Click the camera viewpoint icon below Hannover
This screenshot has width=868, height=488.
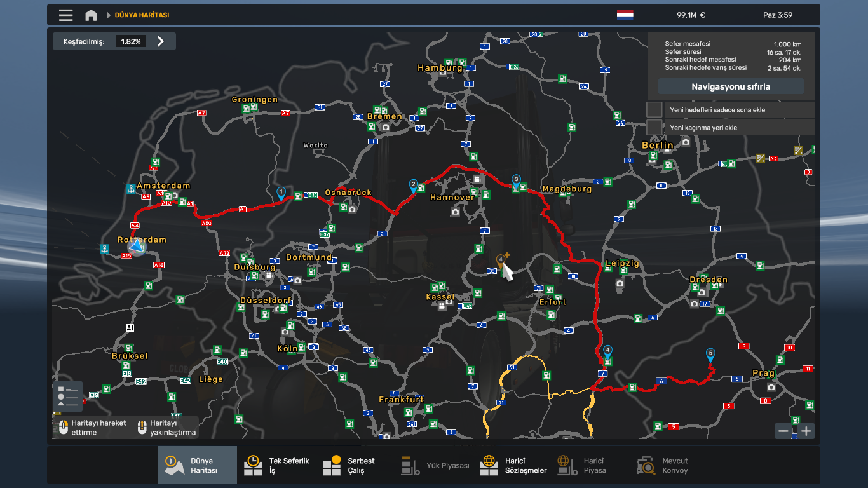pyautogui.click(x=455, y=212)
